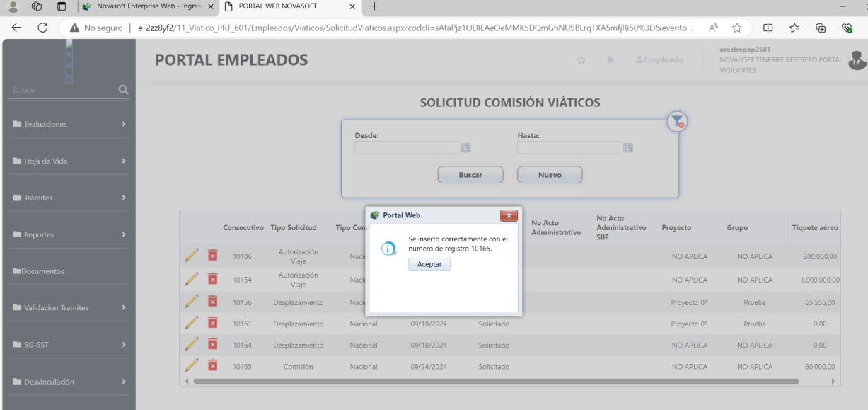Click the Desde date field
The width and height of the screenshot is (868, 410).
tap(406, 147)
